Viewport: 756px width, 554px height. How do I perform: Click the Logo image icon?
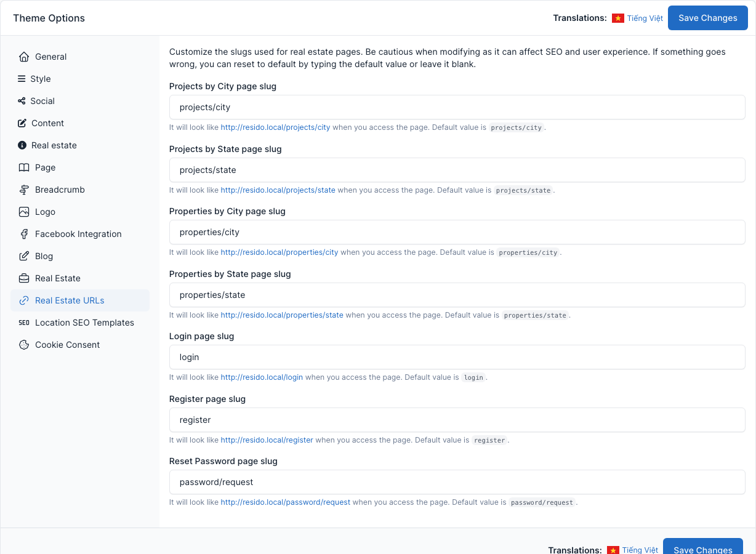[24, 212]
